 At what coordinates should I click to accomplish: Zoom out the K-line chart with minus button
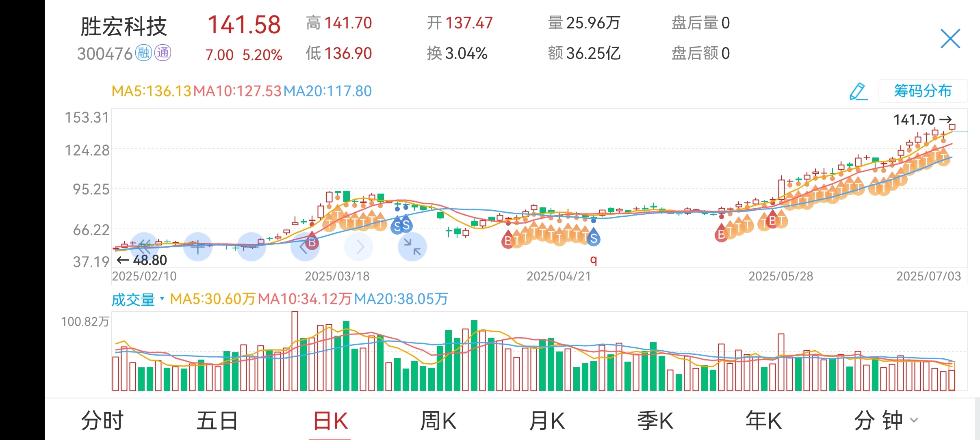coord(252,246)
